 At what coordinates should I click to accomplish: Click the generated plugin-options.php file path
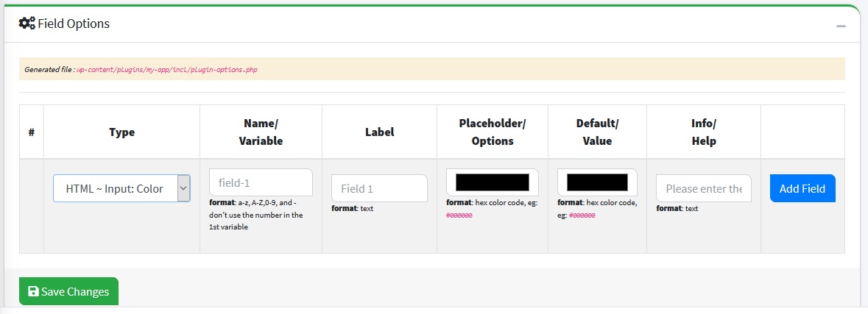point(166,70)
